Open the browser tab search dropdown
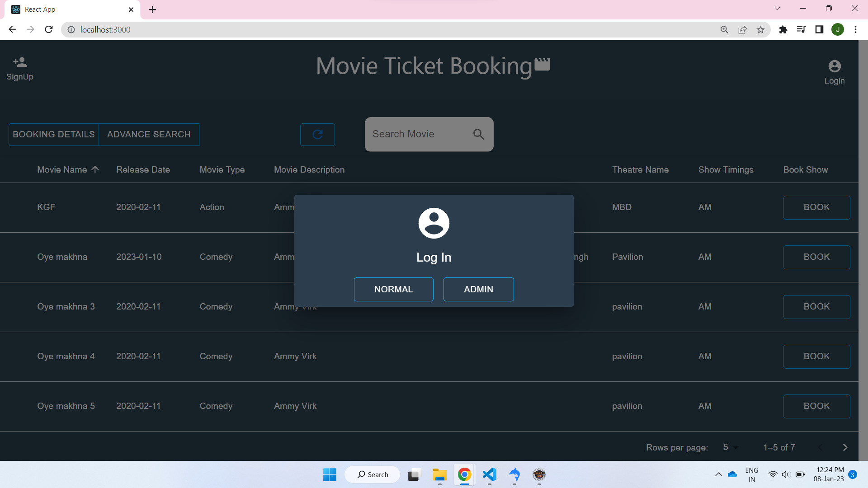This screenshot has width=868, height=488. (x=777, y=8)
